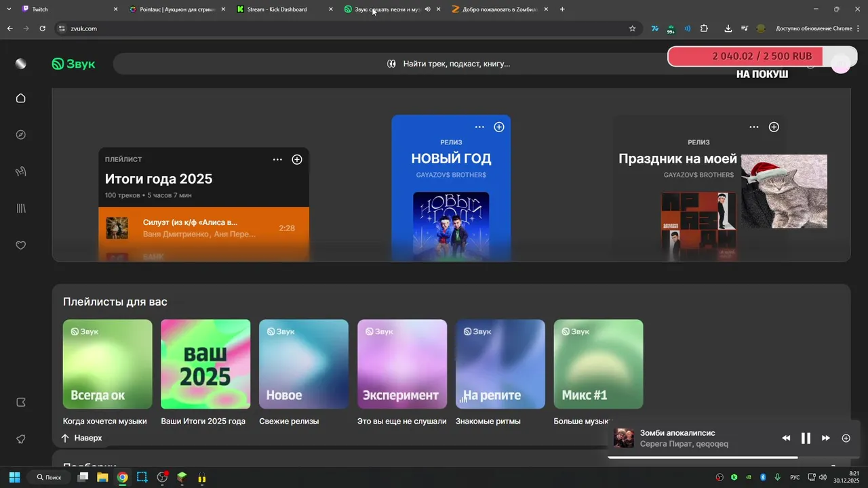Open the Chrome Extensions puzzle icon
Screen dimensions: 868x488
[704, 28]
